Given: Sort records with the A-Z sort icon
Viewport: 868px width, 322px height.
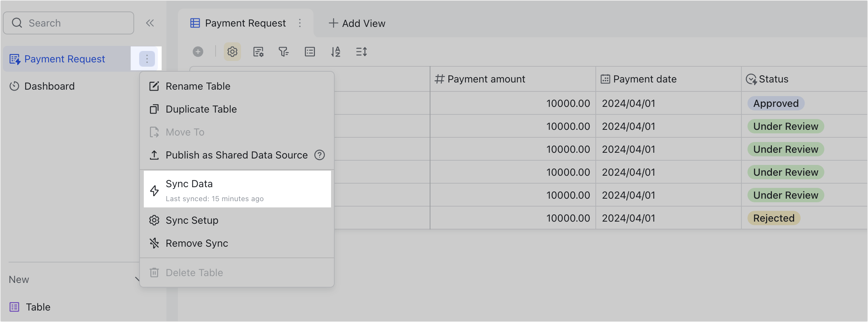Looking at the screenshot, I should click(336, 52).
